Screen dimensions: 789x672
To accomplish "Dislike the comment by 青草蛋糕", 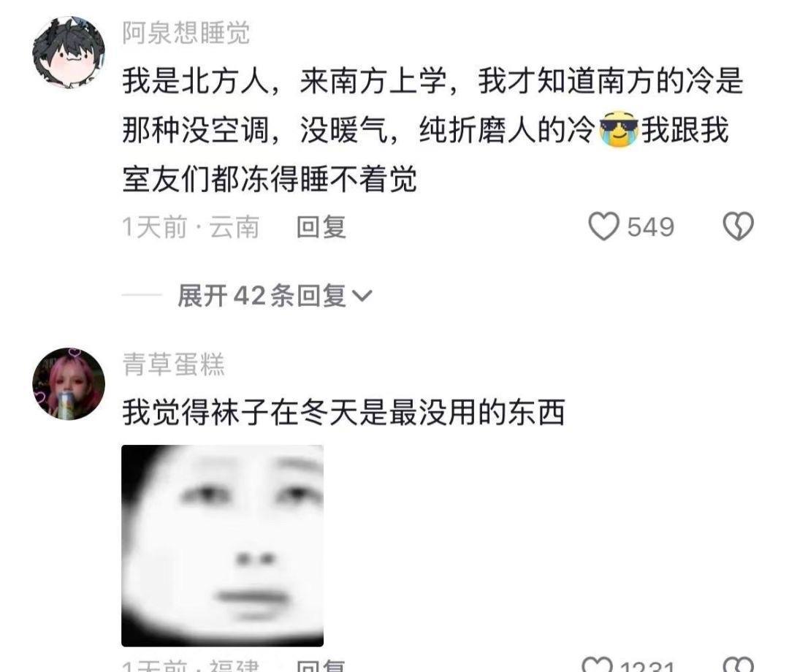I will pos(738,665).
